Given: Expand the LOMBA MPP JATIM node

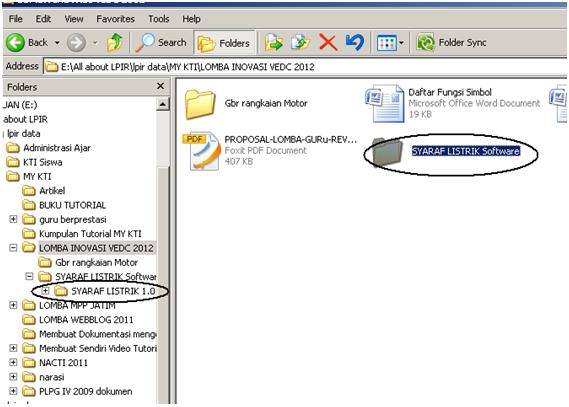Looking at the screenshot, I should tap(13, 305).
